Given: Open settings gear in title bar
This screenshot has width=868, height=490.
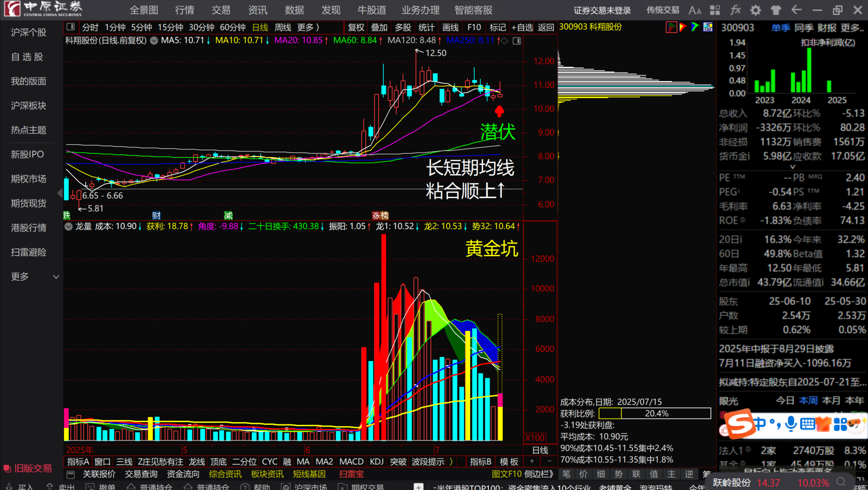Looking at the screenshot, I should tap(755, 10).
